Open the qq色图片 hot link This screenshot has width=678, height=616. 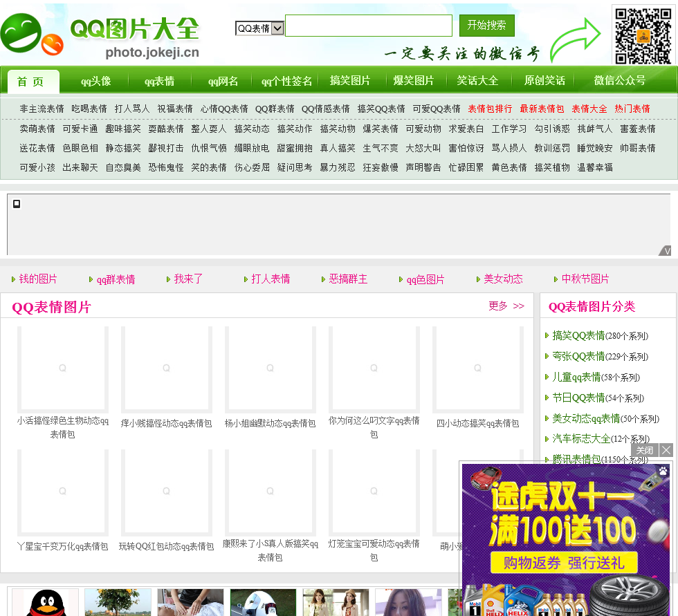click(425, 279)
